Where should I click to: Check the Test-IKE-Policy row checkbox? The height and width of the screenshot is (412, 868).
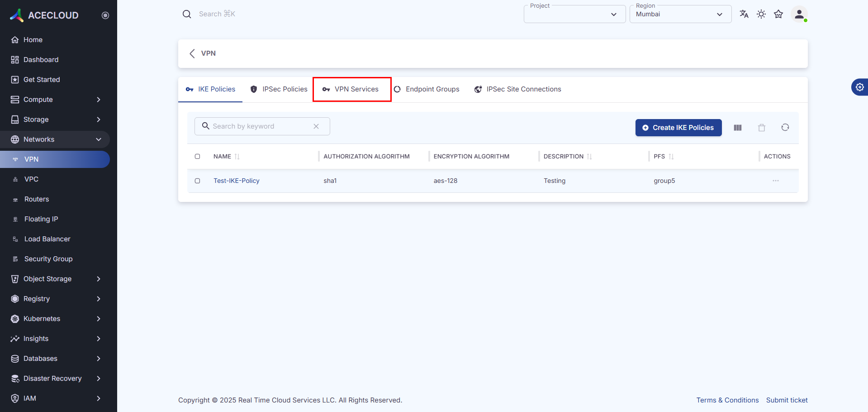click(197, 181)
